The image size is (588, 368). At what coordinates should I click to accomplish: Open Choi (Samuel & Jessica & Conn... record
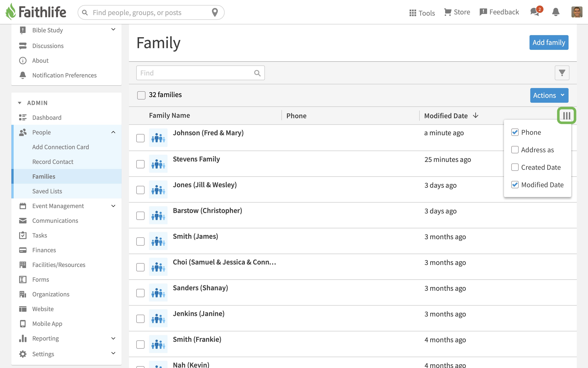pos(224,262)
